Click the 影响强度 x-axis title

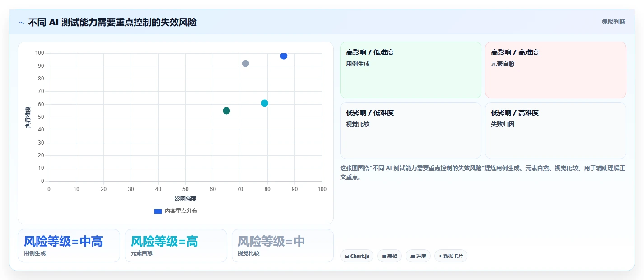[186, 199]
